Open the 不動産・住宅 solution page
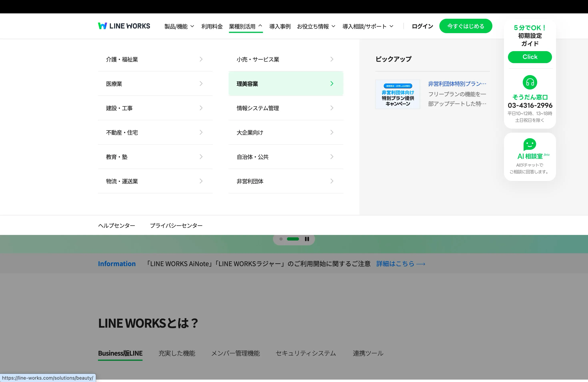 (x=155, y=132)
